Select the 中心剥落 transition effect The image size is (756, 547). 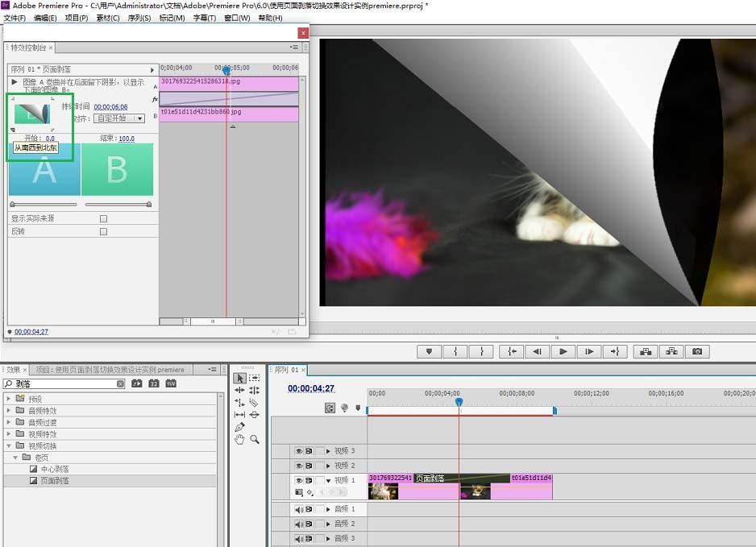55,469
